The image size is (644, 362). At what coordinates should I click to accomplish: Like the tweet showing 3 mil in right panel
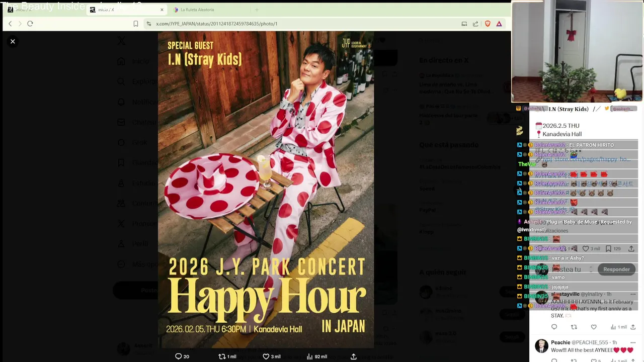pyautogui.click(x=591, y=249)
